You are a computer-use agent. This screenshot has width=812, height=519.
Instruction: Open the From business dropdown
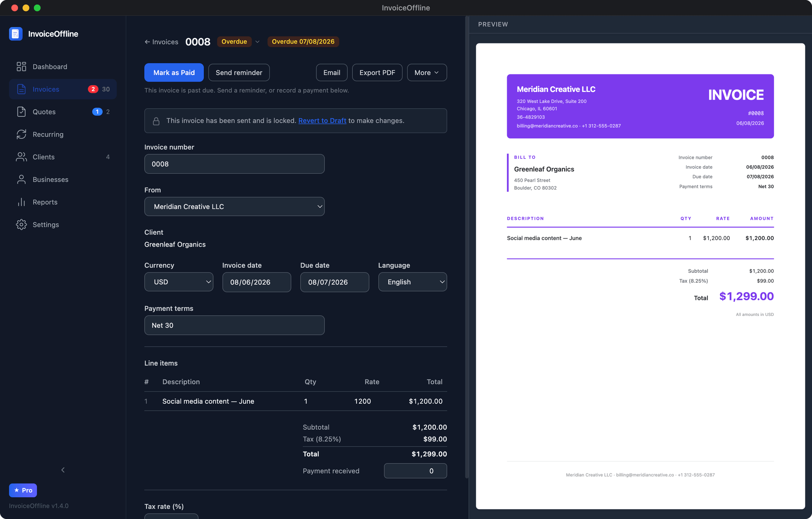coord(235,206)
